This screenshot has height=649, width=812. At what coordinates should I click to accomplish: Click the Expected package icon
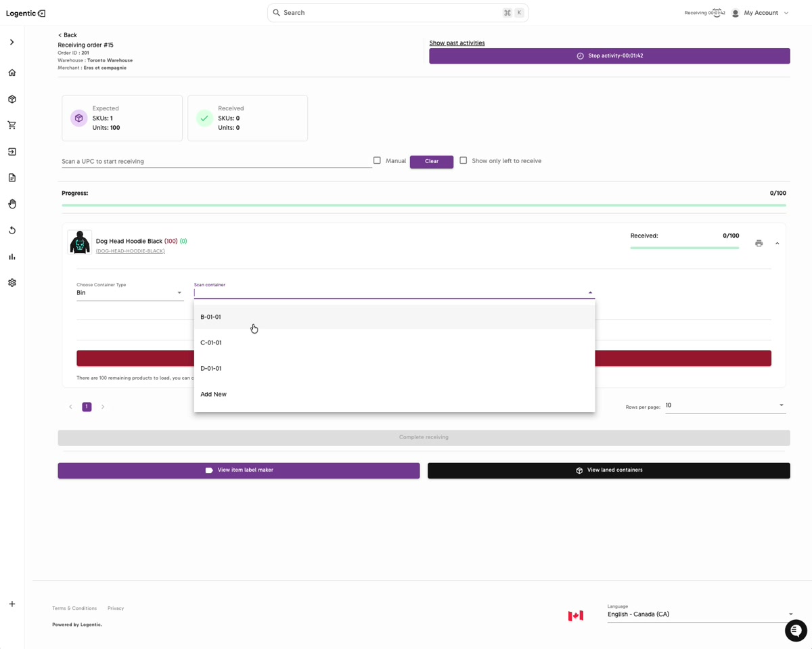pyautogui.click(x=79, y=118)
